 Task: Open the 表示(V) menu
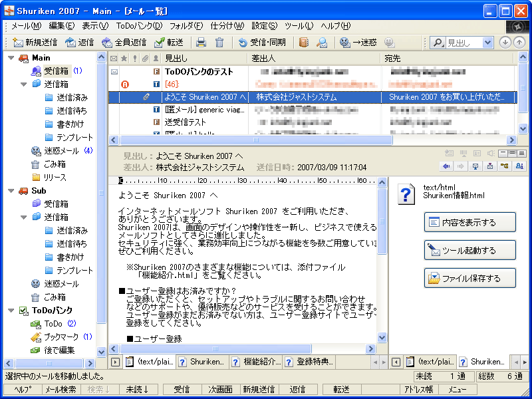tap(95, 26)
